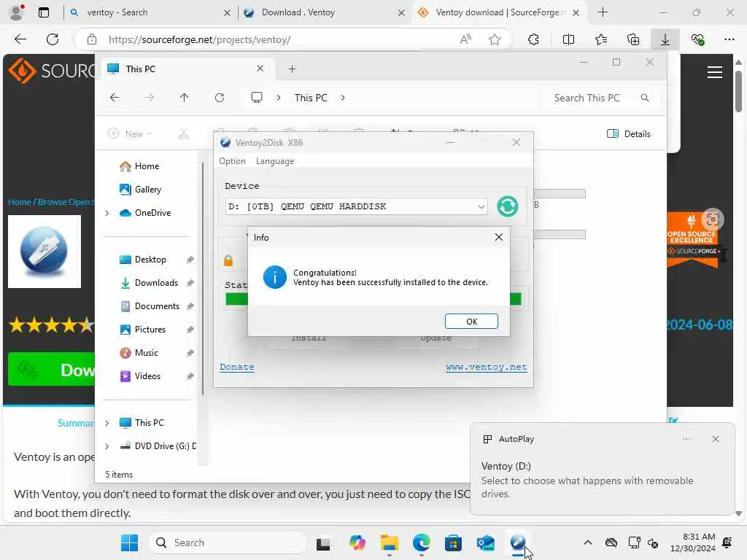Viewport: 747px width, 560px height.
Task: Click This PC in the address breadcrumb
Action: [311, 98]
